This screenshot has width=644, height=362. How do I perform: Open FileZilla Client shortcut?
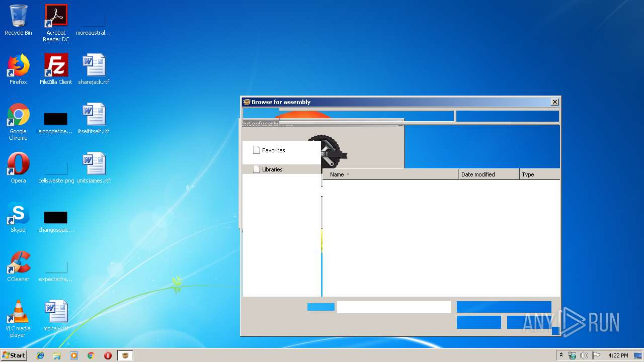(56, 70)
